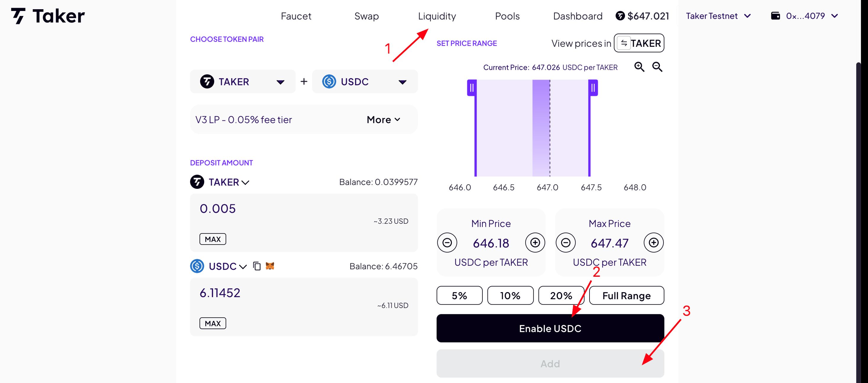Click the zoom in magnifier icon

point(639,67)
